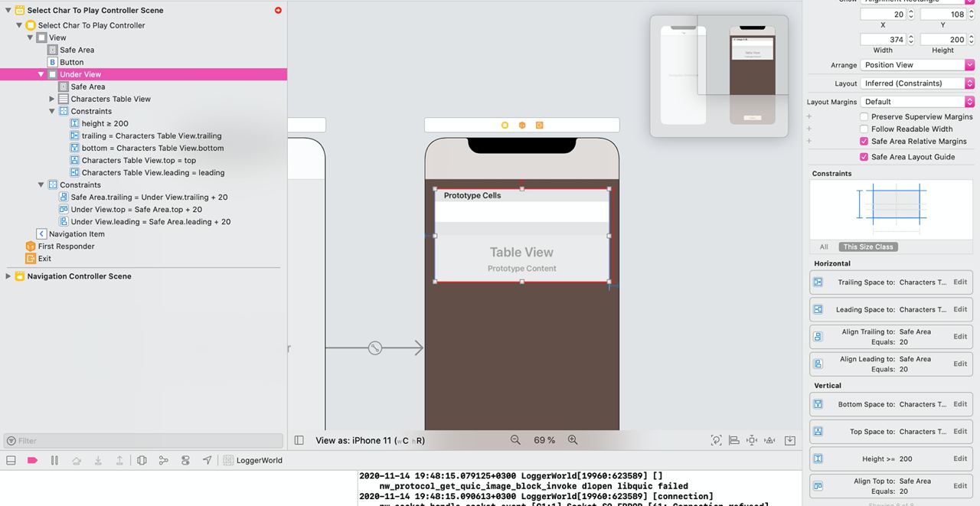Edit Align Trailing to Safe Area constraint
This screenshot has height=506, width=980.
click(x=960, y=337)
